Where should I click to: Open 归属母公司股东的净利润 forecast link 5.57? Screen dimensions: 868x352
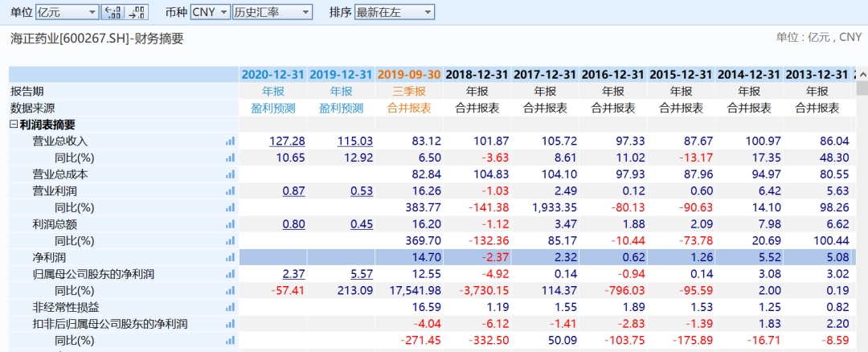pyautogui.click(x=362, y=274)
